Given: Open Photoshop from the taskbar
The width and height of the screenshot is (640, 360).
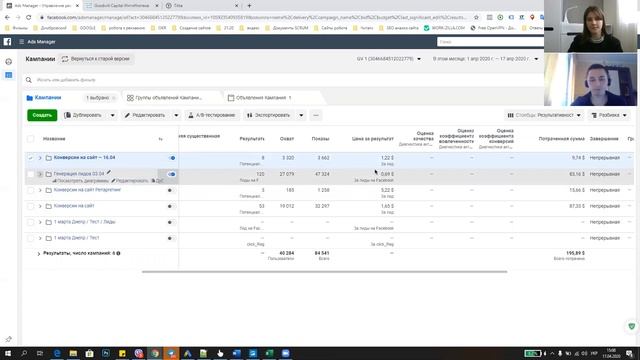Looking at the screenshot, I should (106, 353).
